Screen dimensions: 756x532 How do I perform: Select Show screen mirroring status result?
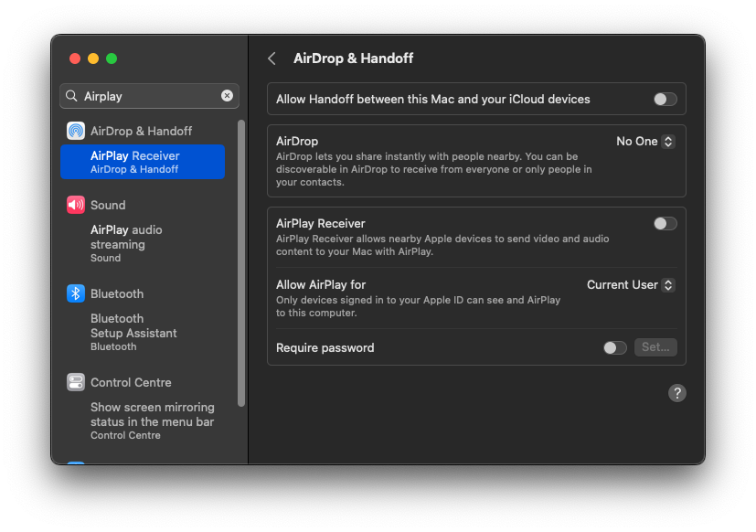click(x=143, y=420)
